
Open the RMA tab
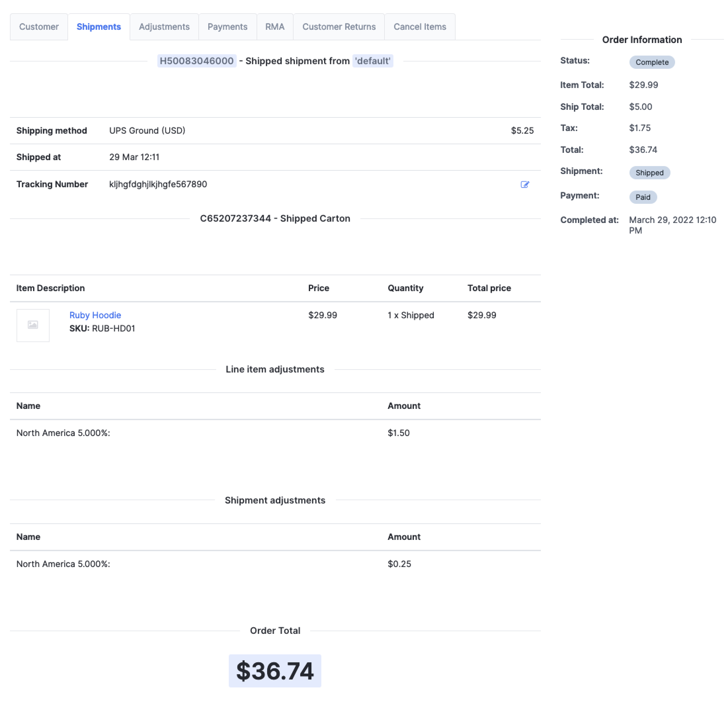(275, 26)
